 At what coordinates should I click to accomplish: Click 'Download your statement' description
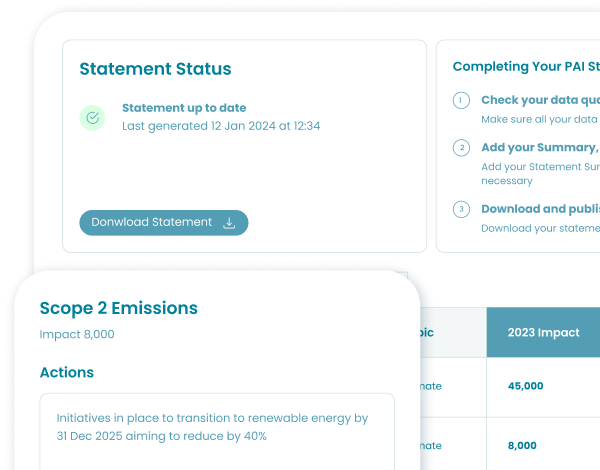(x=540, y=228)
